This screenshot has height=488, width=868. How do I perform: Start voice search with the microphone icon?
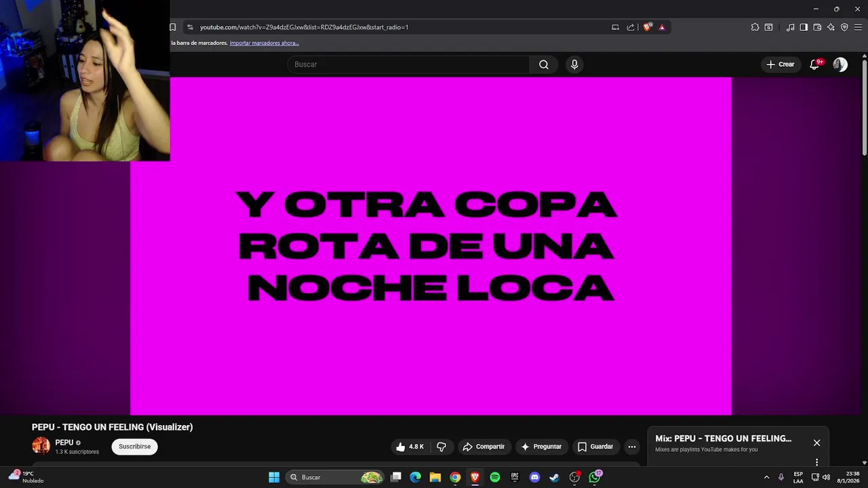(574, 64)
